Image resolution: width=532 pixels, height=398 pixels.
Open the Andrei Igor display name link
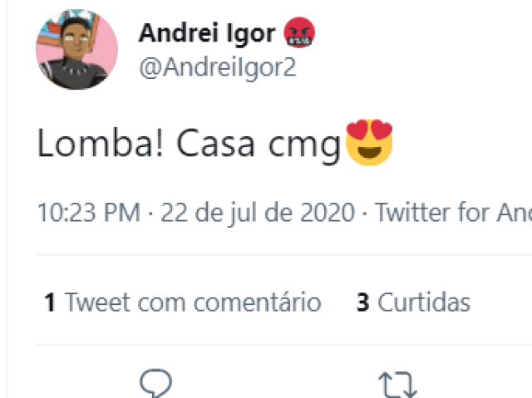(x=207, y=33)
